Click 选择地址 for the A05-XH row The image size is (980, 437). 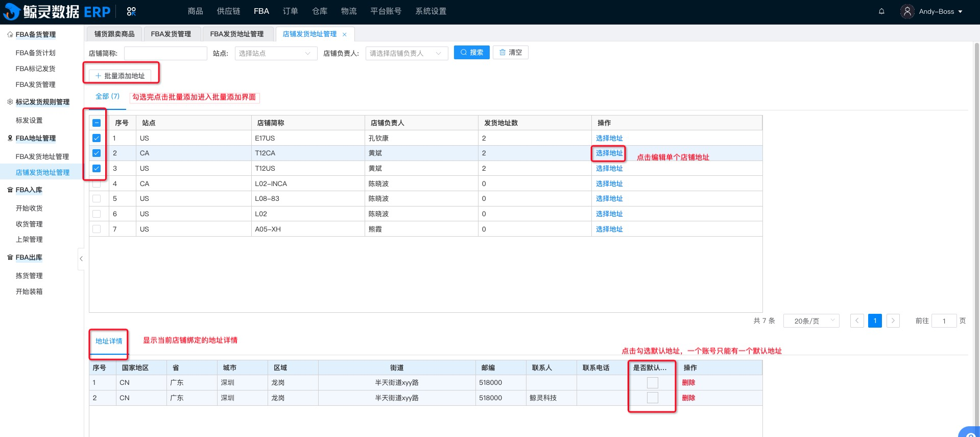[x=609, y=229]
